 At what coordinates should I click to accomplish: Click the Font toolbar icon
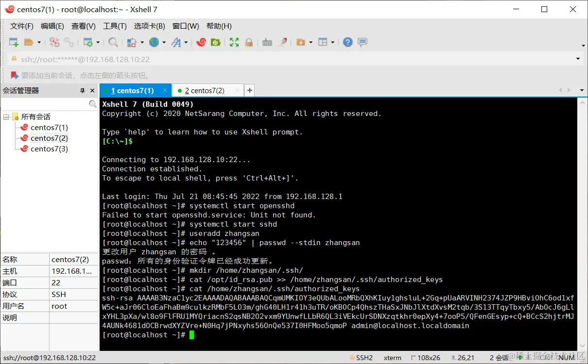tap(176, 43)
